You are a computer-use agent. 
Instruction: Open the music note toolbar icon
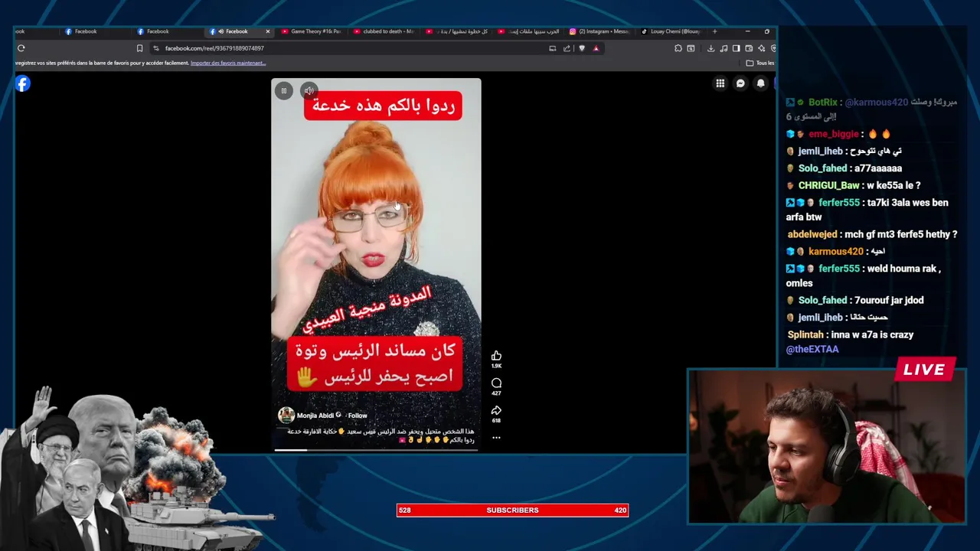[724, 48]
